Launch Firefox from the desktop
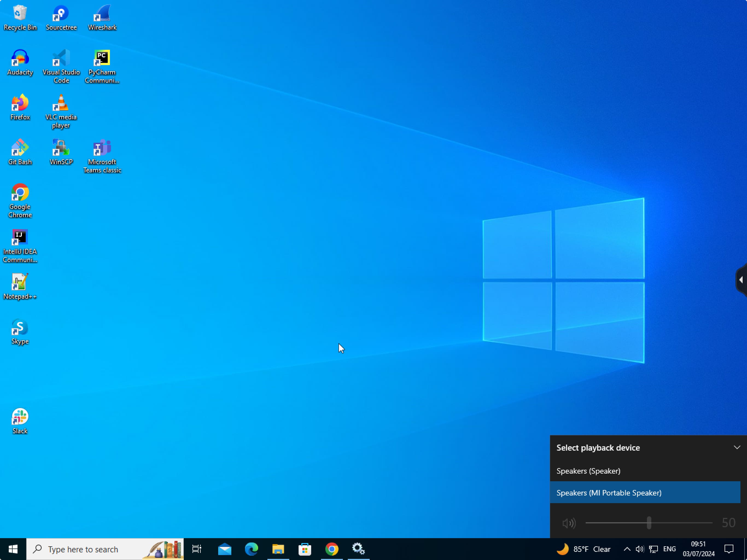This screenshot has height=560, width=747. coord(20,107)
